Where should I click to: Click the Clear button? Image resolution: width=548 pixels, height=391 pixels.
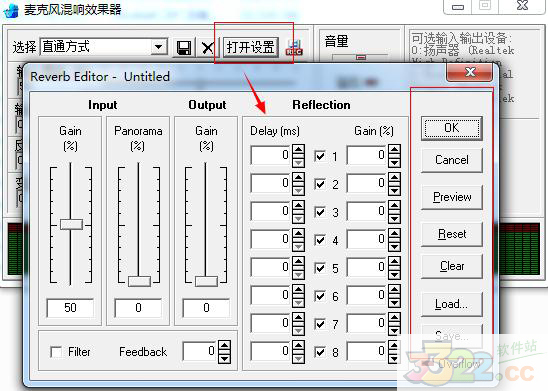pyautogui.click(x=452, y=266)
